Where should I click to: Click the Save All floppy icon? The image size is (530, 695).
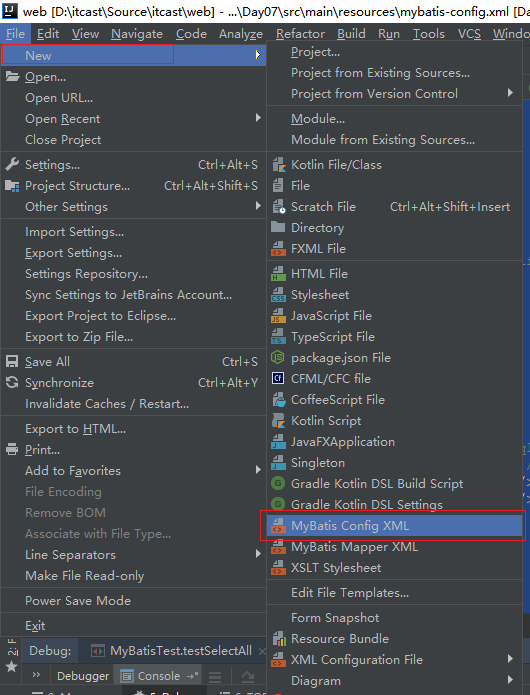pos(12,362)
